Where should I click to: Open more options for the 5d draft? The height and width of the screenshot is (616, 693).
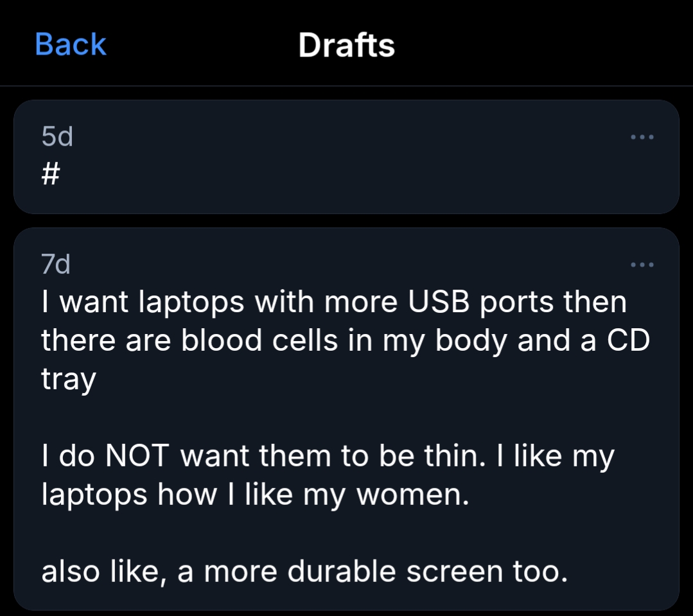click(x=642, y=137)
